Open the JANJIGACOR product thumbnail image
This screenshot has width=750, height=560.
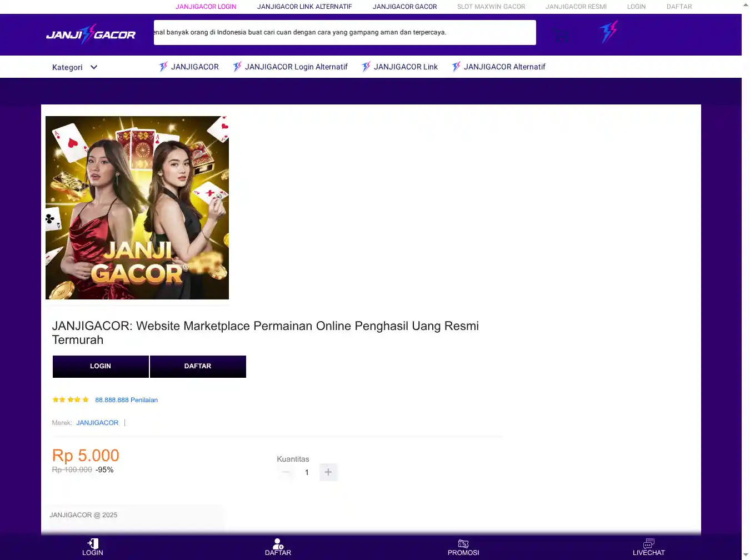point(137,208)
